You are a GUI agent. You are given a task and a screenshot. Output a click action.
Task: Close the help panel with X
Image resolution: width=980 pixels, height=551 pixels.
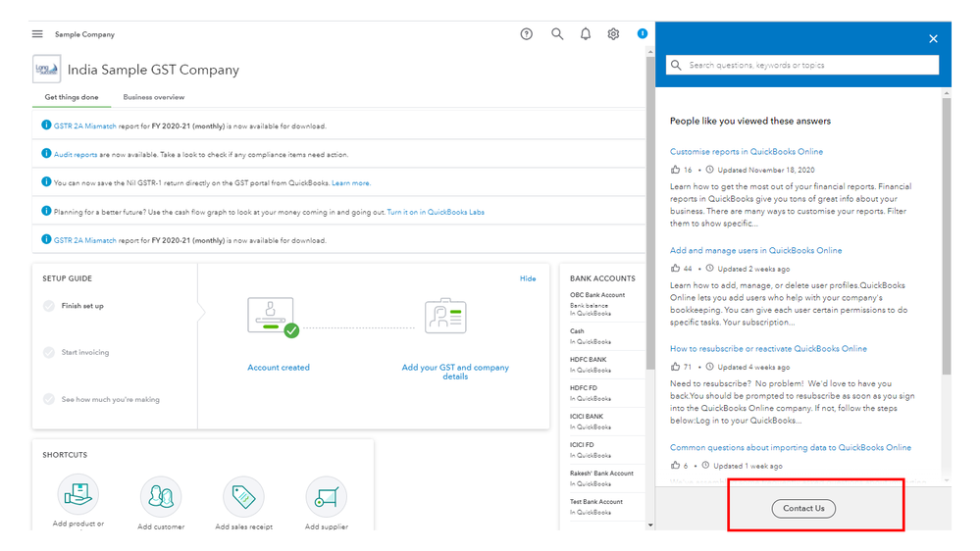coord(933,39)
